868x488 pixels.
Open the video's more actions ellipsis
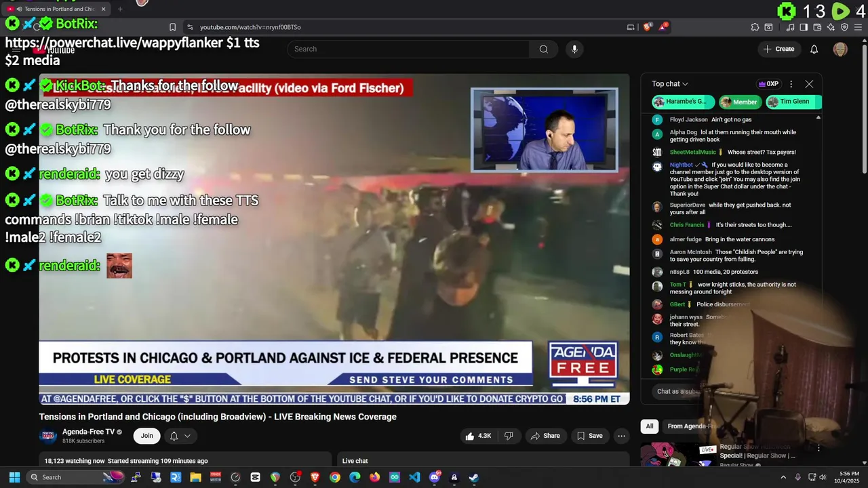620,436
